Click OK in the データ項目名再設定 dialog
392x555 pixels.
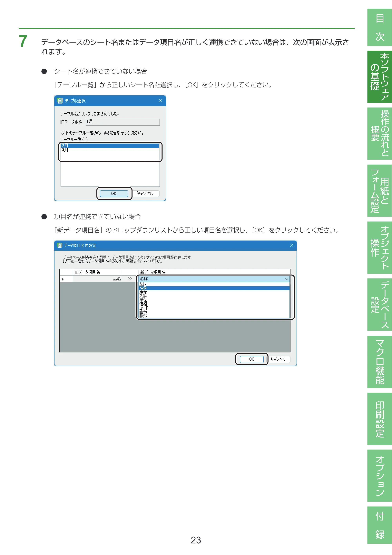(x=251, y=359)
